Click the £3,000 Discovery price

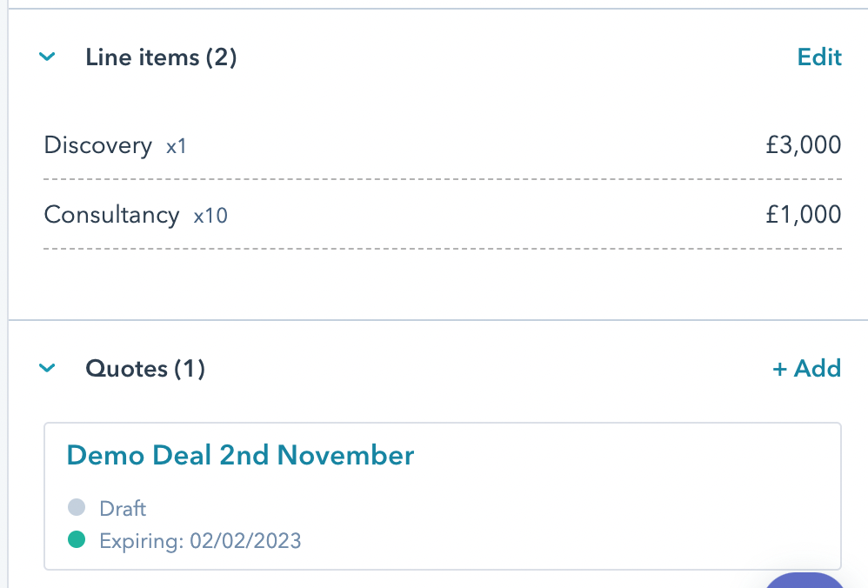805,144
